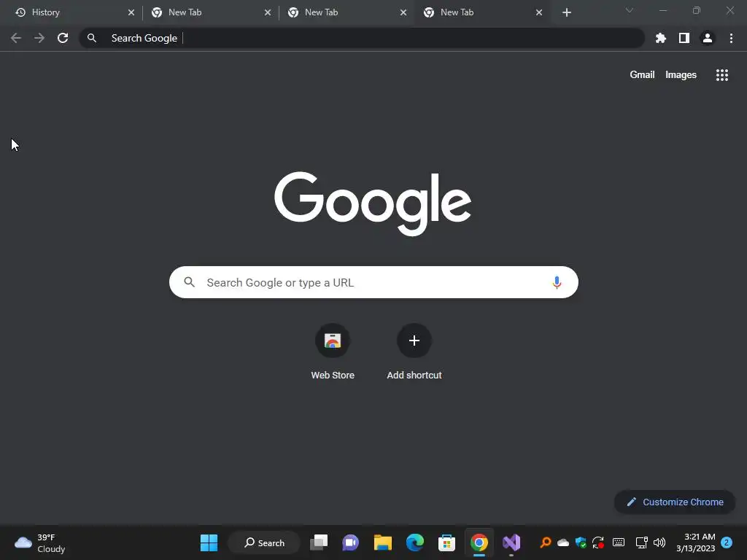Click the Add shortcut button

(414, 352)
